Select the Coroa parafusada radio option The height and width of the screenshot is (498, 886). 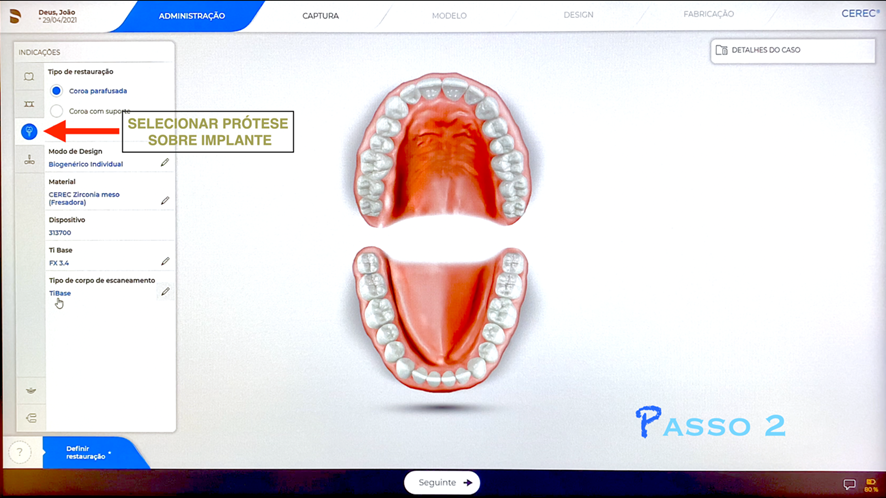point(57,91)
